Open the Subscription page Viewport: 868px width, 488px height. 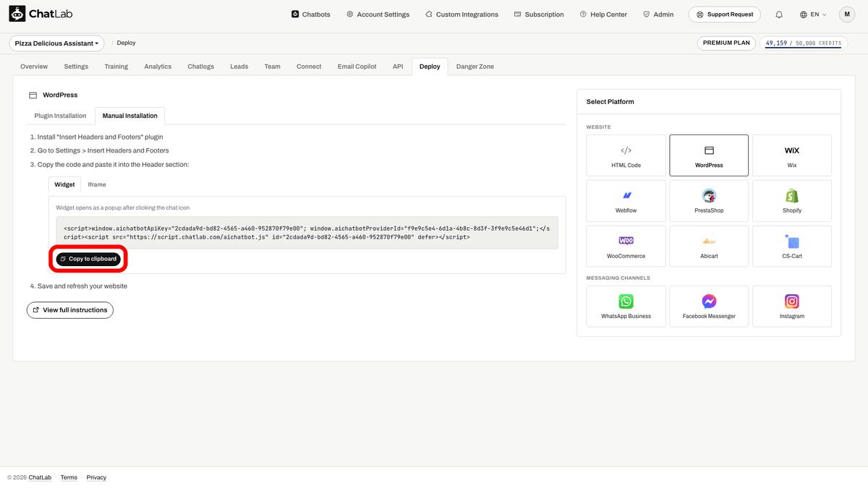[x=539, y=14]
